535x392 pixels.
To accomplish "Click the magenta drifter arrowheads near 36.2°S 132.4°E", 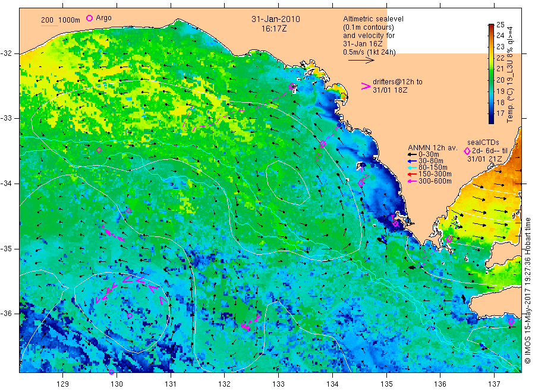I will [251, 323].
